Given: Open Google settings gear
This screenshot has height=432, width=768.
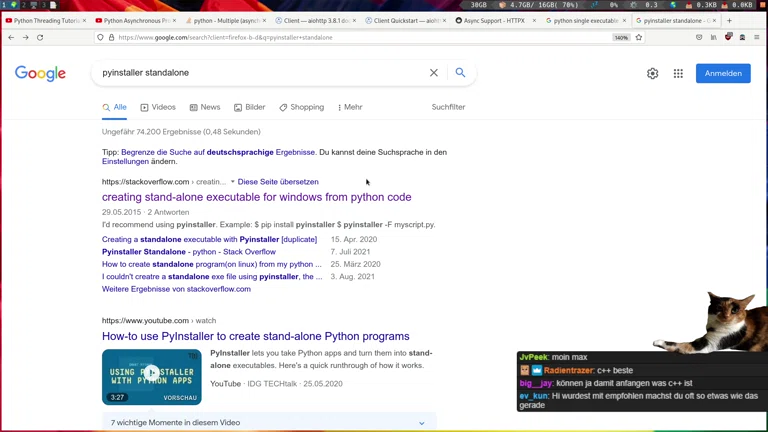Looking at the screenshot, I should pyautogui.click(x=652, y=73).
